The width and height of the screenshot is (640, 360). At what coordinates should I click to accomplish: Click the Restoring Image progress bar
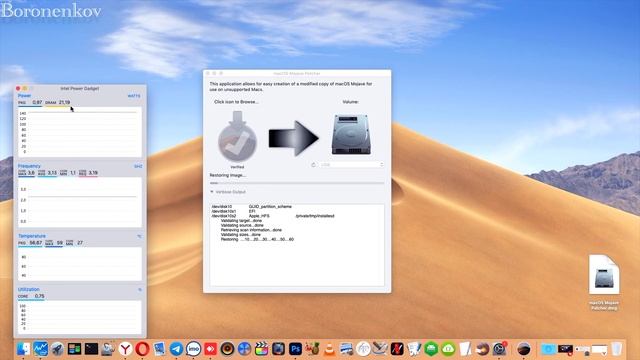(297, 183)
